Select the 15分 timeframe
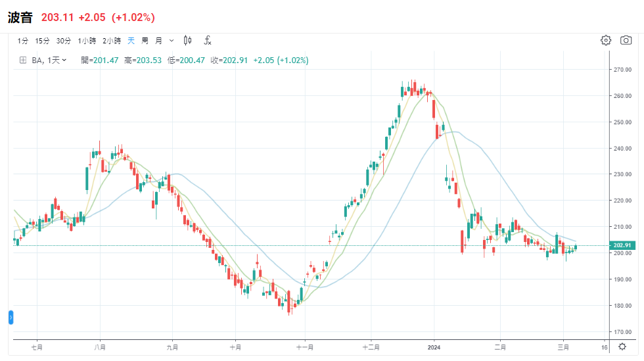Image resolution: width=644 pixels, height=361 pixels. pos(42,41)
